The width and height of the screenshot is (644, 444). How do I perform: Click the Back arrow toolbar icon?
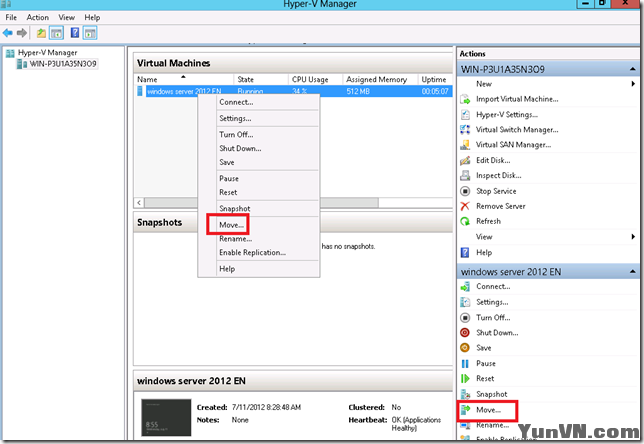point(7,33)
